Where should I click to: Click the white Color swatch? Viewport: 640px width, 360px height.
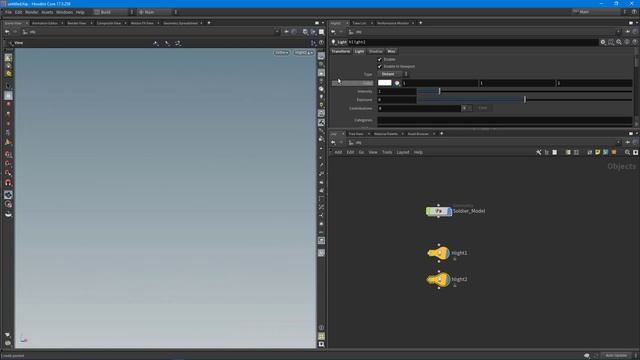tap(384, 83)
